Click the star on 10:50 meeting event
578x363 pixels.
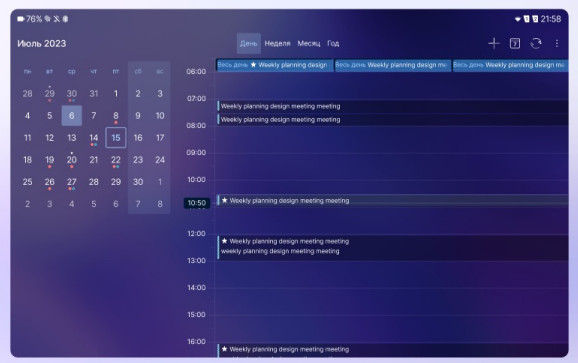pyautogui.click(x=224, y=200)
